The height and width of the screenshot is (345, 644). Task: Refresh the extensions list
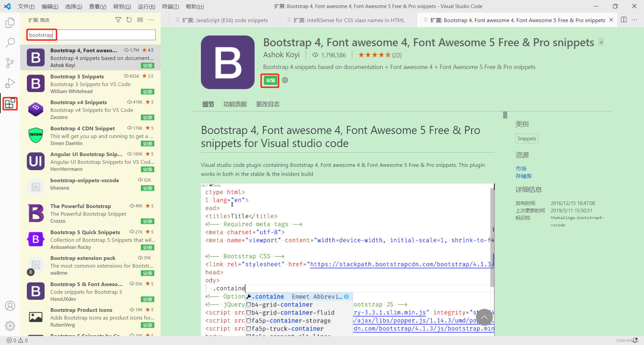[x=129, y=20]
